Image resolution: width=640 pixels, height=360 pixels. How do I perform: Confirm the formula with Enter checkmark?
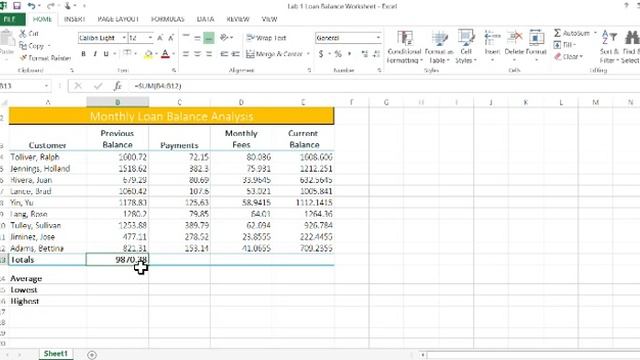(98, 86)
